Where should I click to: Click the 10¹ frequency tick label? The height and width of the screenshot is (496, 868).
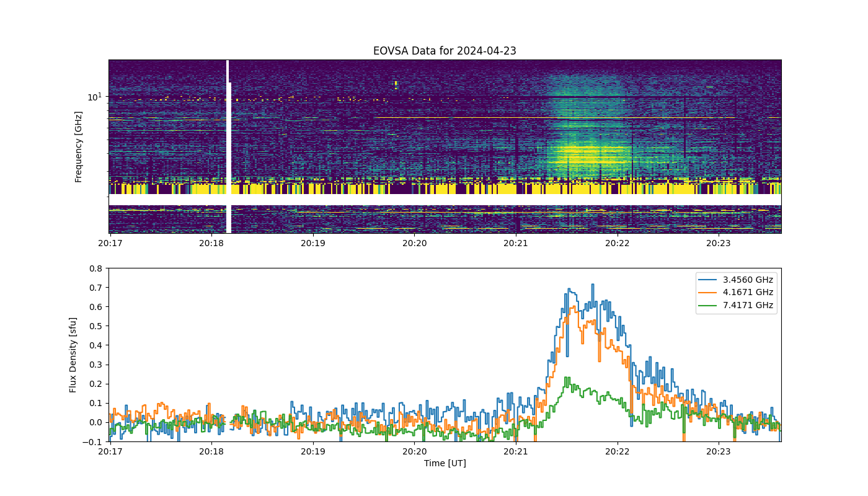pos(94,96)
